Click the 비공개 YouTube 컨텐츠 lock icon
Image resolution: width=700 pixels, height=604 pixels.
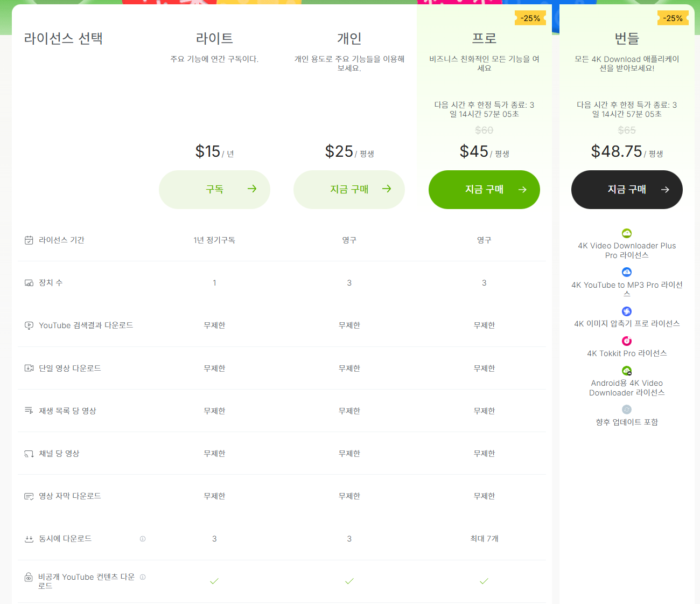coord(29,577)
